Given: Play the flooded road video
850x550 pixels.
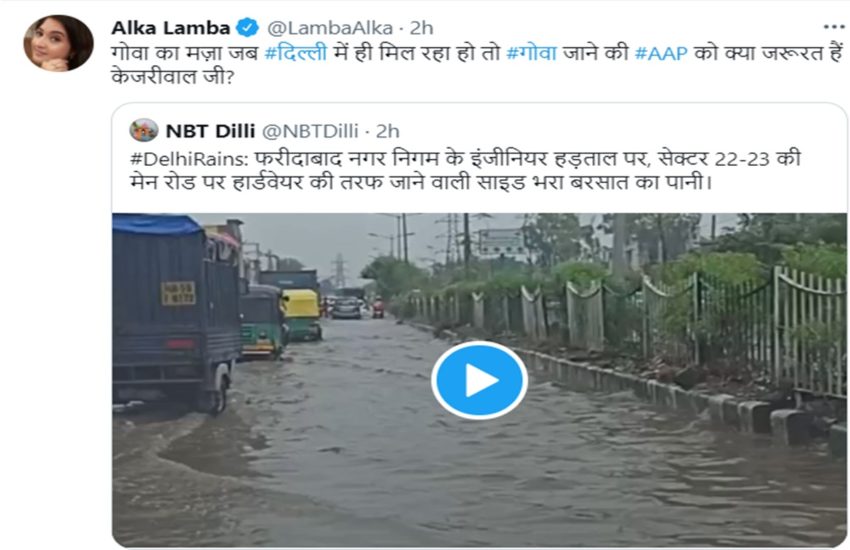Looking at the screenshot, I should point(479,380).
